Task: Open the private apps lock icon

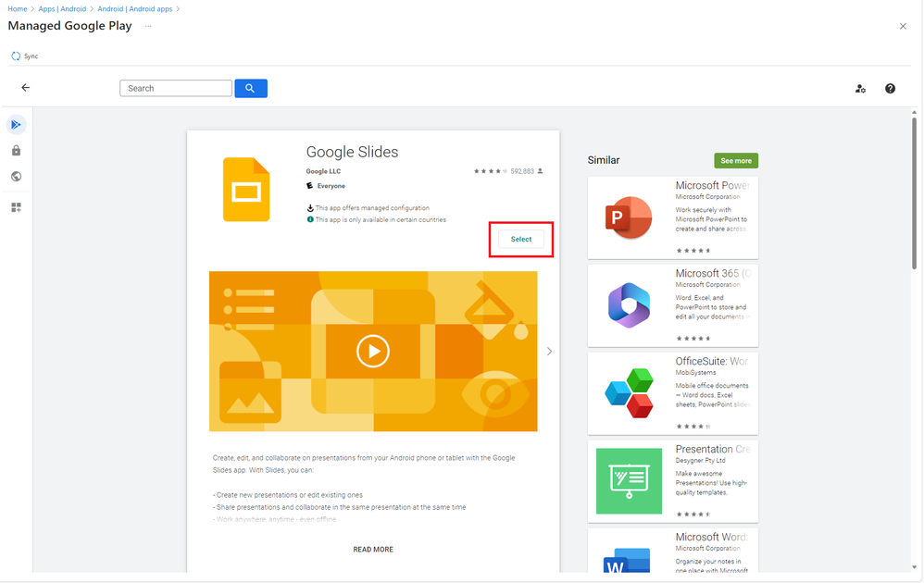Action: point(17,151)
